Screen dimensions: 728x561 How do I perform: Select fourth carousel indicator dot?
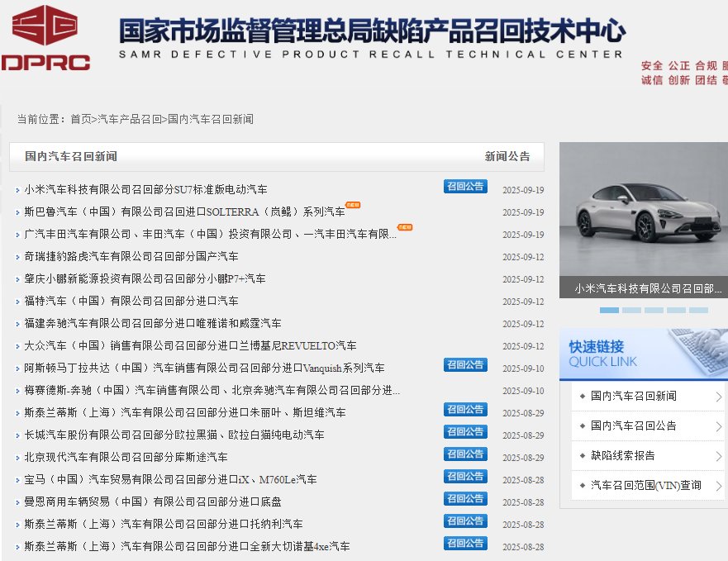pyautogui.click(x=676, y=310)
